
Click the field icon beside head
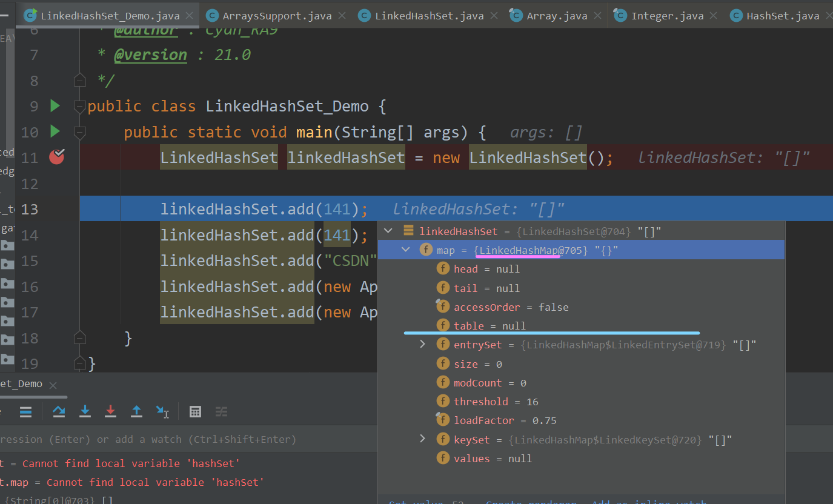point(443,269)
